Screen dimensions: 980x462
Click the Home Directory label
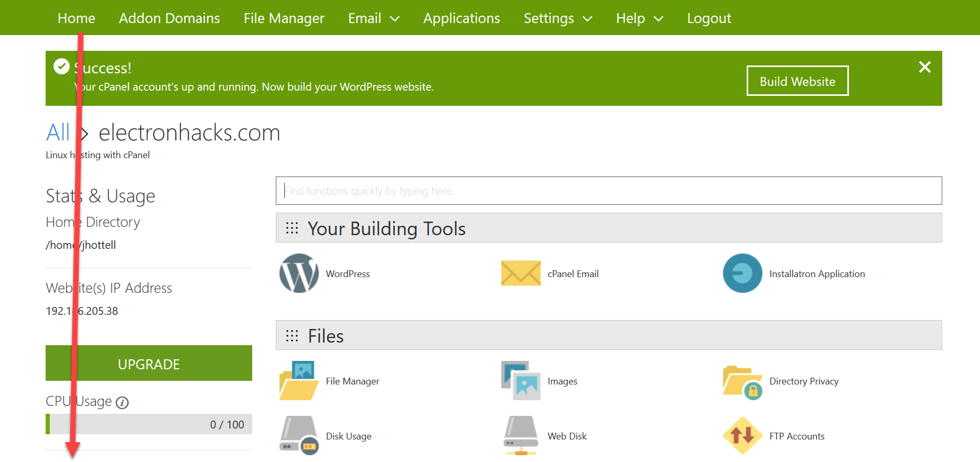tap(93, 222)
